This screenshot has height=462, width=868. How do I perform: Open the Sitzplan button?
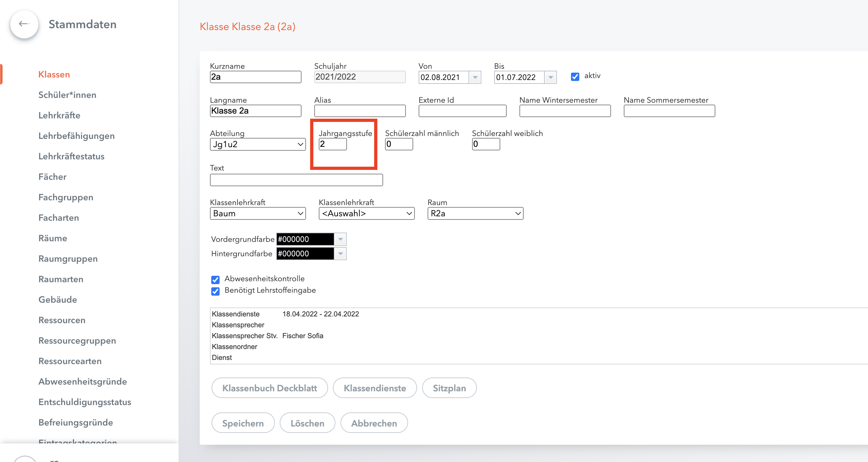[x=449, y=388]
